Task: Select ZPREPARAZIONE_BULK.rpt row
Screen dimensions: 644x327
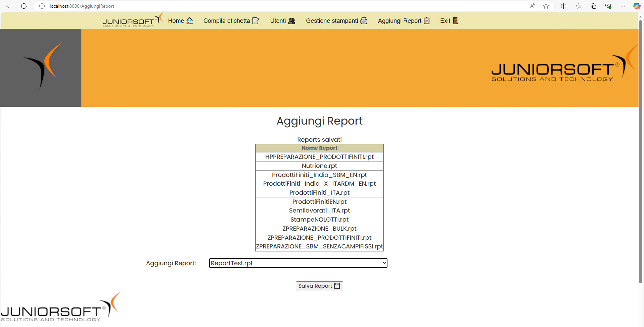Action: [319, 229]
